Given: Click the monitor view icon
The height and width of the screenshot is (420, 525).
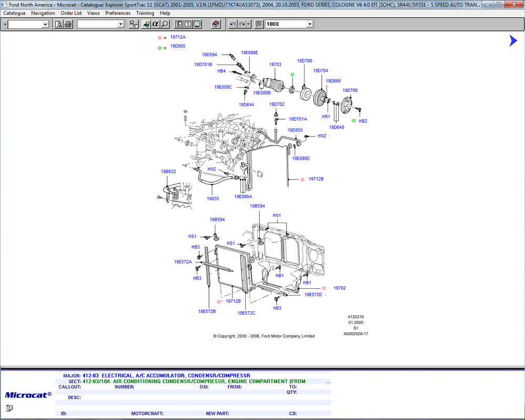Looking at the screenshot, I should [197, 24].
